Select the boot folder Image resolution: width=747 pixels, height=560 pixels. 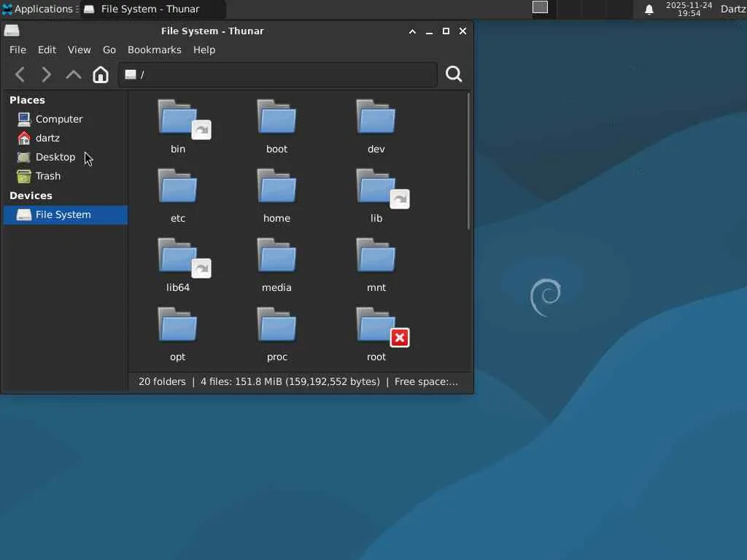(276, 118)
